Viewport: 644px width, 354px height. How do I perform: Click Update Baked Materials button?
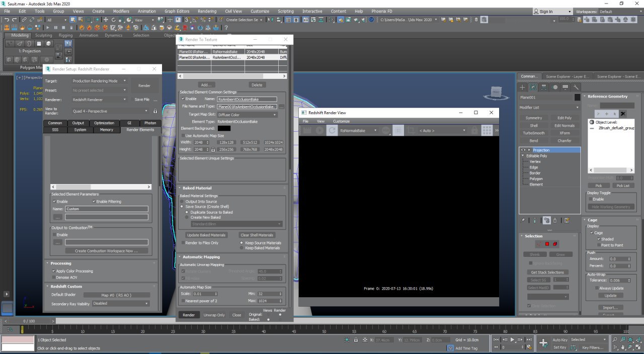206,235
